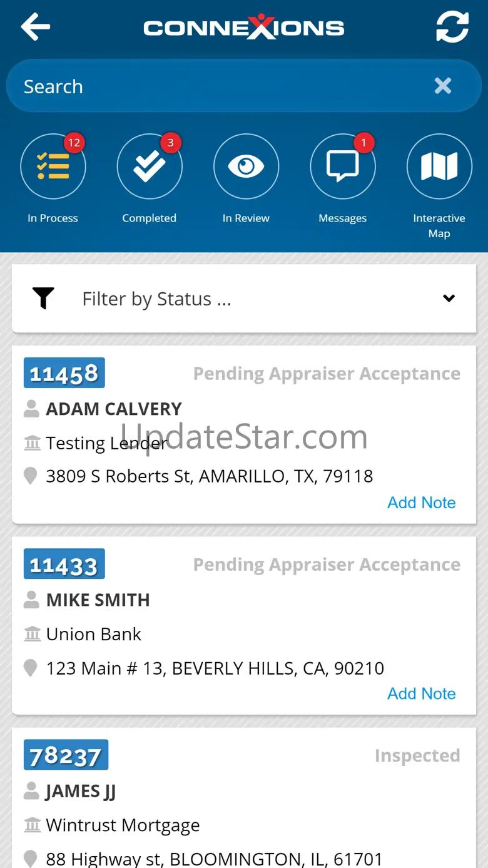Open the In Review eye icon
This screenshot has width=488, height=868.
point(246,166)
